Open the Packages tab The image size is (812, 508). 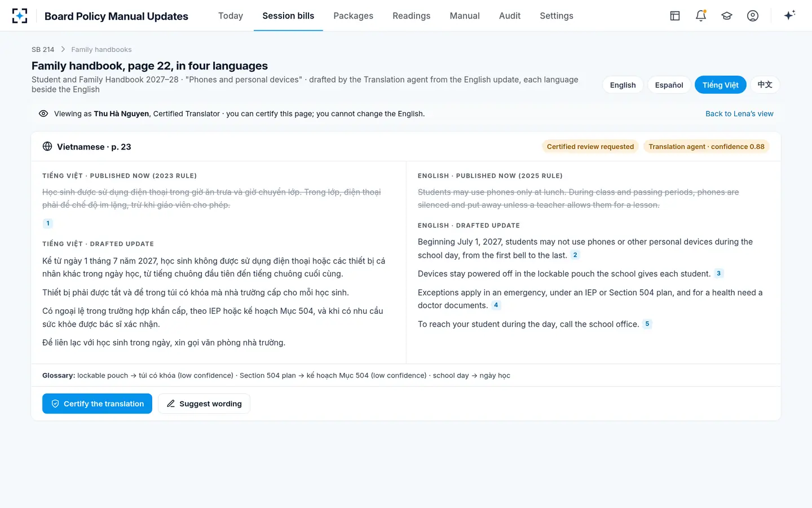click(x=353, y=16)
